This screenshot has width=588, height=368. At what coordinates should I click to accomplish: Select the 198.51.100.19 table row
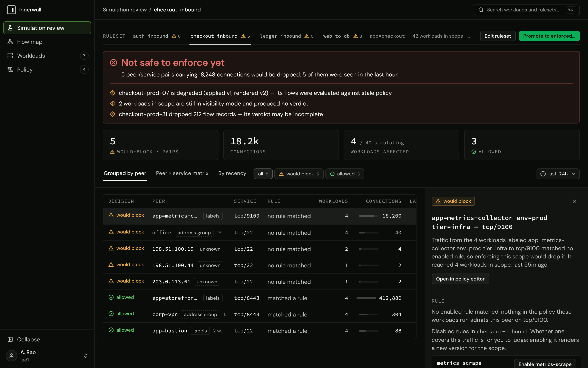pos(259,249)
